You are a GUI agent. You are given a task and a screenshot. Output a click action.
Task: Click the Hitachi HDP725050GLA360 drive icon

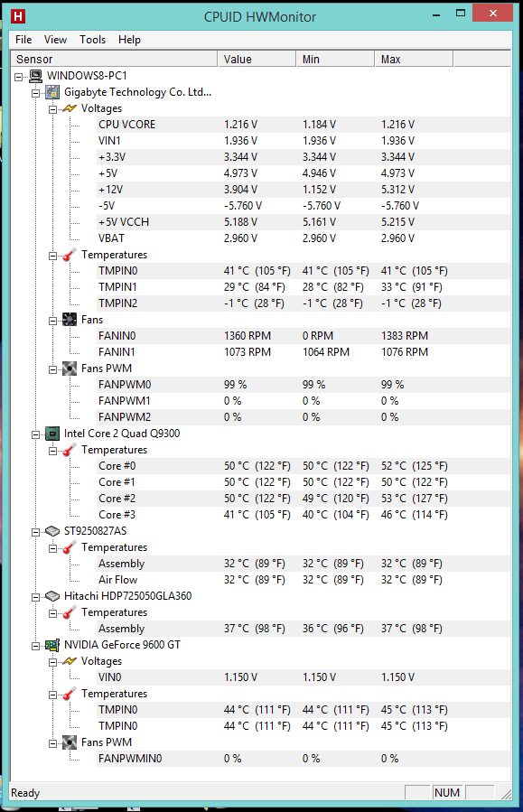[x=52, y=596]
